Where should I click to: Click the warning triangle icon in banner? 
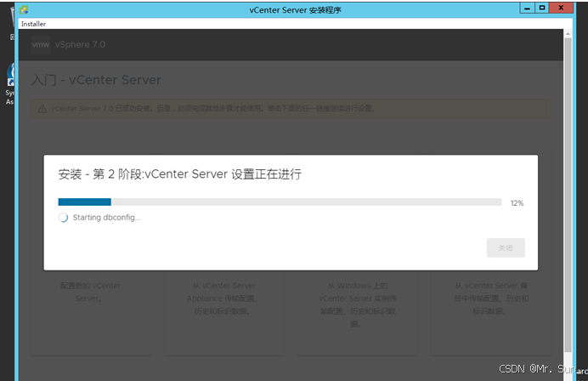pos(42,109)
